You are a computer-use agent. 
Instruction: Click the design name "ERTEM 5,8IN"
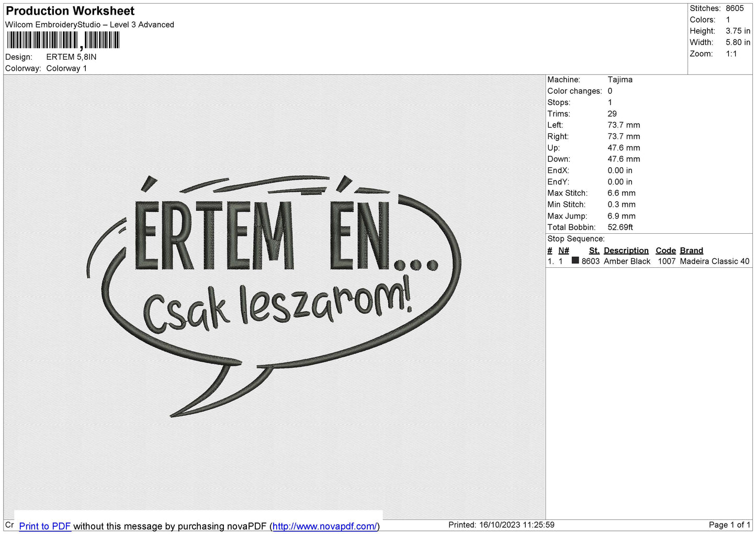(71, 57)
